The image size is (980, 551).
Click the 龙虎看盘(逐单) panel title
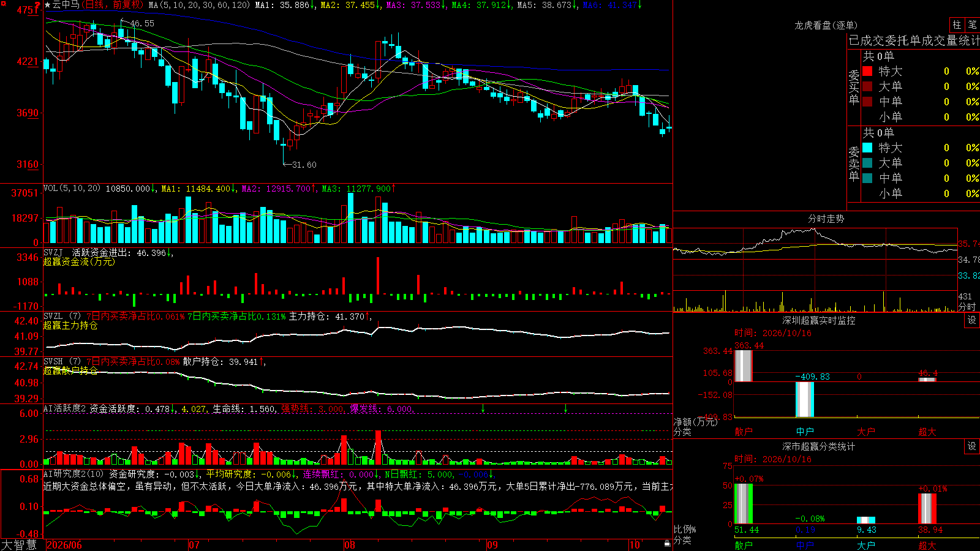(826, 25)
